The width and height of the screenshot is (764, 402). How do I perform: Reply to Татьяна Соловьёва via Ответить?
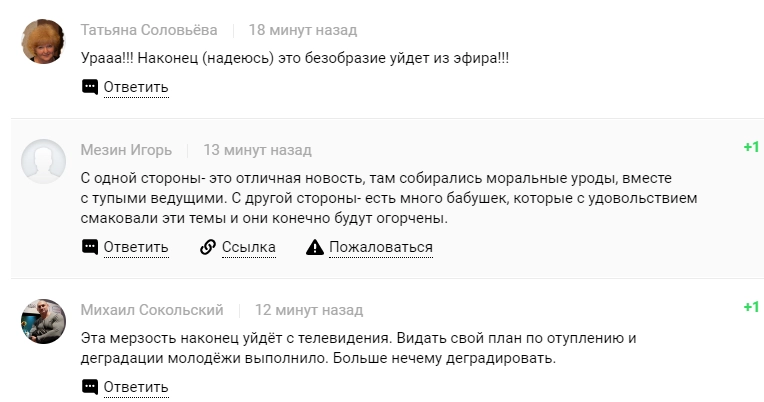136,87
